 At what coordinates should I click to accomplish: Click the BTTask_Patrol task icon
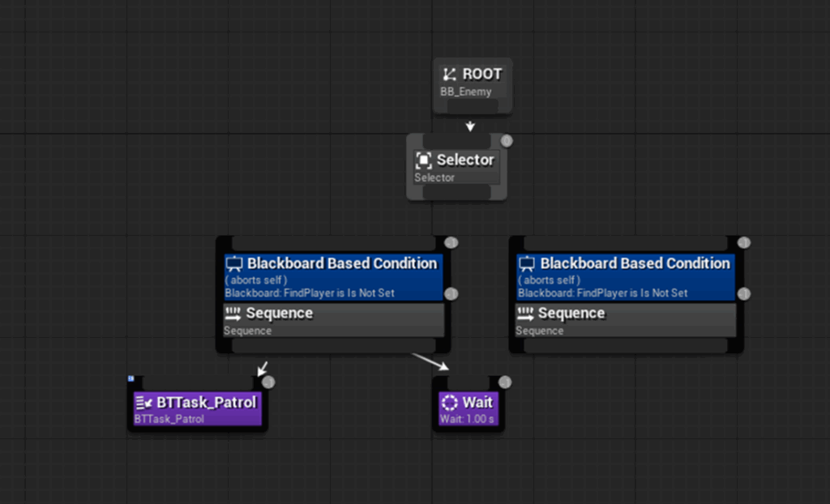143,403
